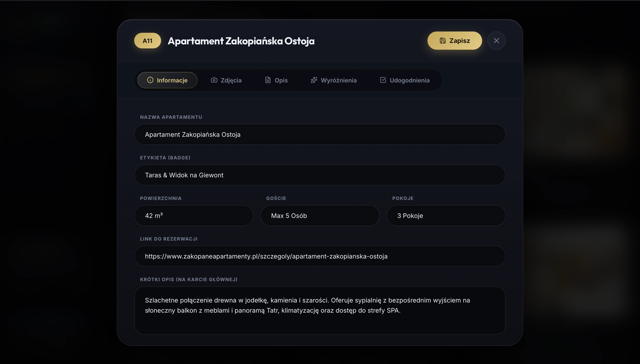This screenshot has width=640, height=364.
Task: Click the sparkles icon beside Wyróżnienia
Action: (314, 80)
